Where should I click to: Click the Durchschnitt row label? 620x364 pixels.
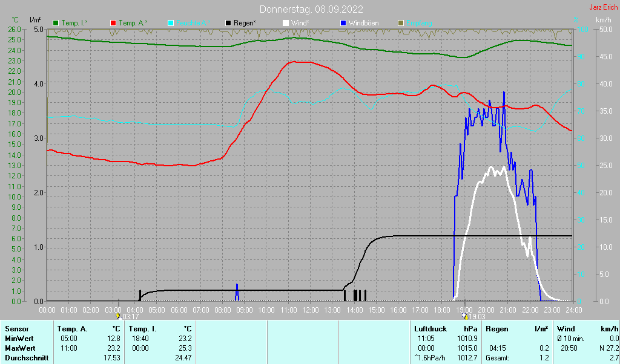pyautogui.click(x=25, y=358)
